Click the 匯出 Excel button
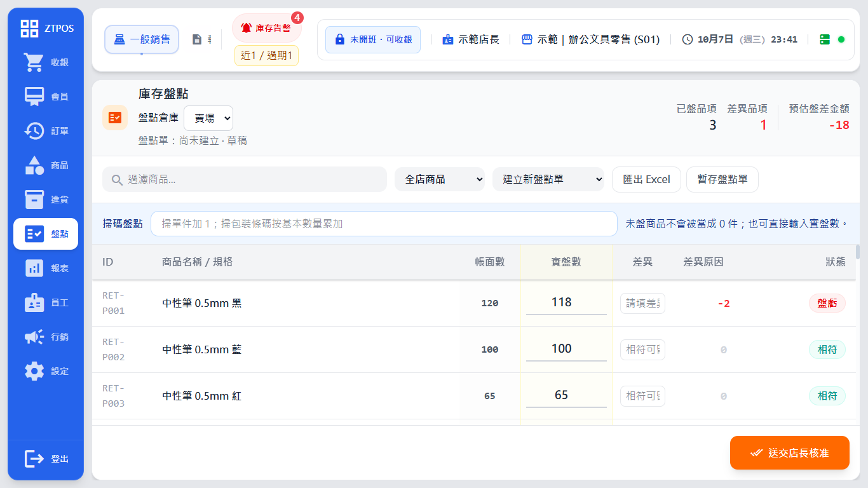This screenshot has height=488, width=868. click(x=646, y=179)
